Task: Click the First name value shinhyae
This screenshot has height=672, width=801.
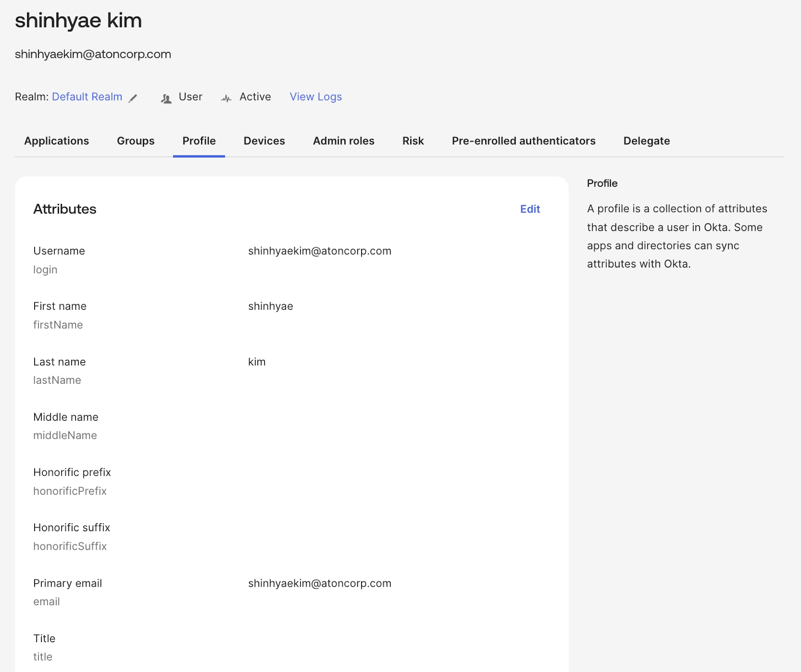Action: (270, 306)
